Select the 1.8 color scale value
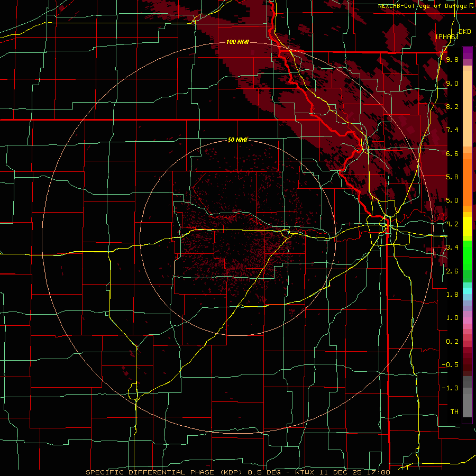The width and height of the screenshot is (476, 476). tap(452, 295)
